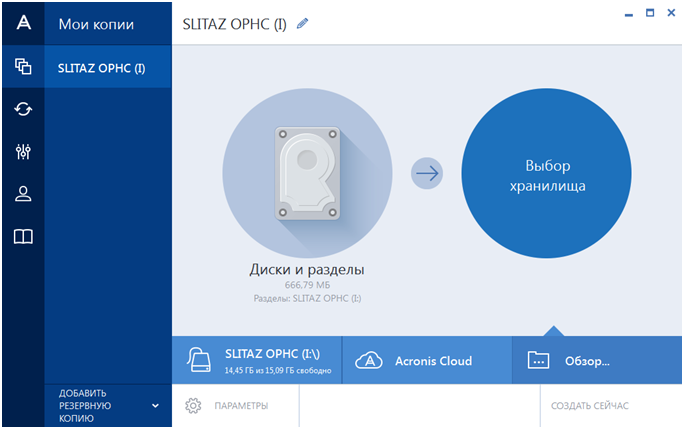Maximize the Acronis window
The height and width of the screenshot is (429, 684).
tap(650, 13)
